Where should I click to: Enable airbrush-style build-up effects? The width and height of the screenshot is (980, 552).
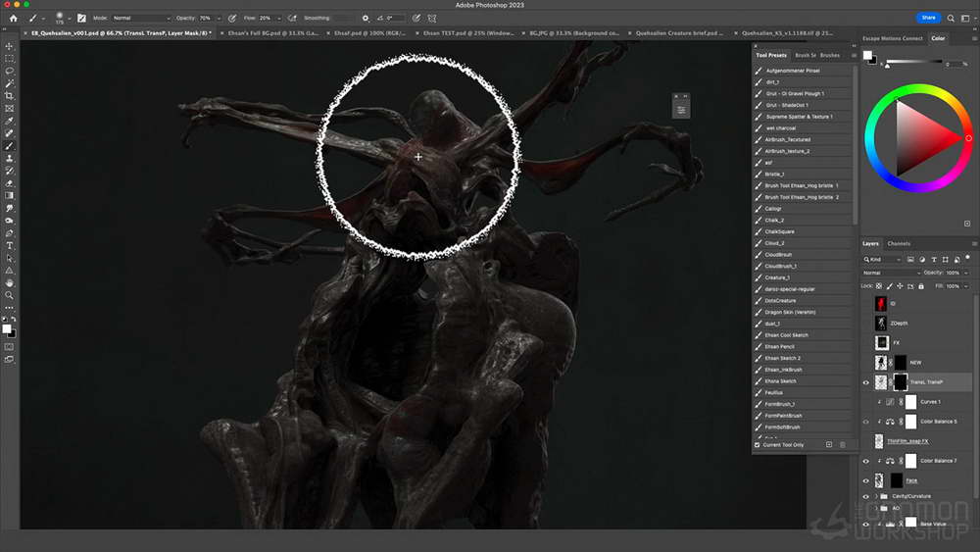point(292,18)
